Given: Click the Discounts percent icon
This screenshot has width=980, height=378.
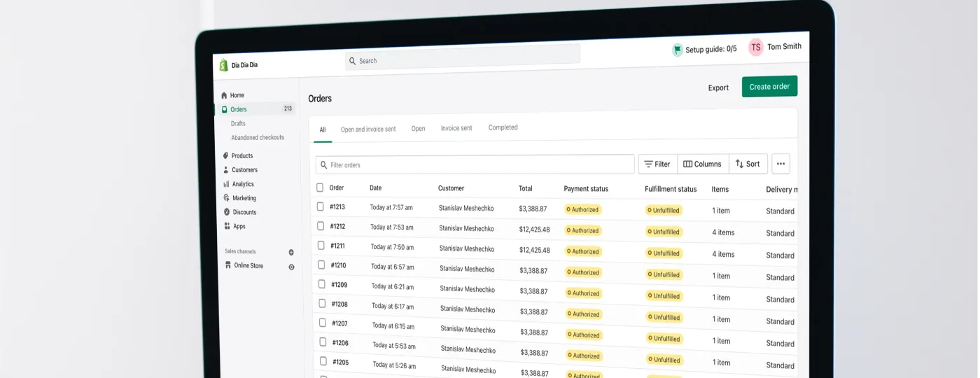Looking at the screenshot, I should pyautogui.click(x=227, y=212).
